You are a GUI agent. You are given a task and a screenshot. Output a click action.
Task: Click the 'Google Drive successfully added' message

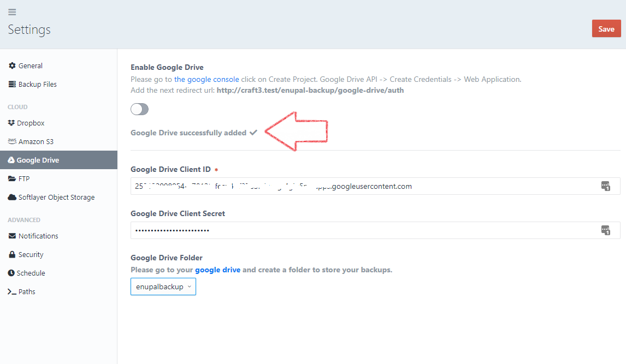pyautogui.click(x=188, y=133)
